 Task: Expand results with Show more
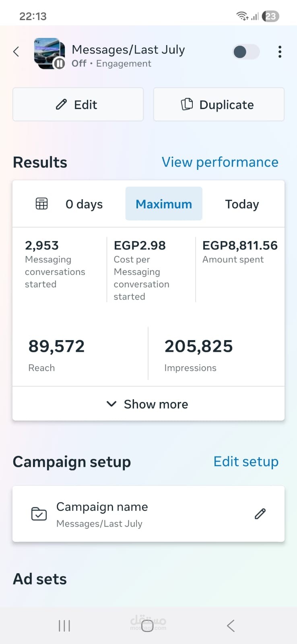(x=148, y=404)
